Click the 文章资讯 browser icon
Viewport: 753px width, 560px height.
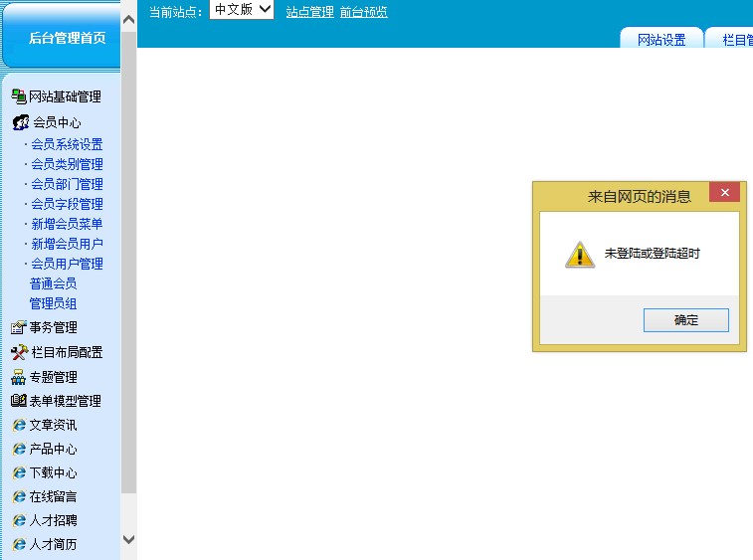coord(19,425)
